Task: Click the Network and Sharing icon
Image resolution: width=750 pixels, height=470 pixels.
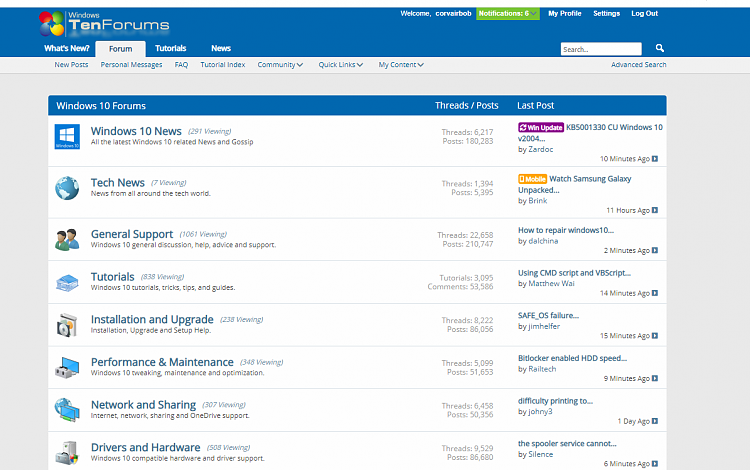Action: (67, 410)
